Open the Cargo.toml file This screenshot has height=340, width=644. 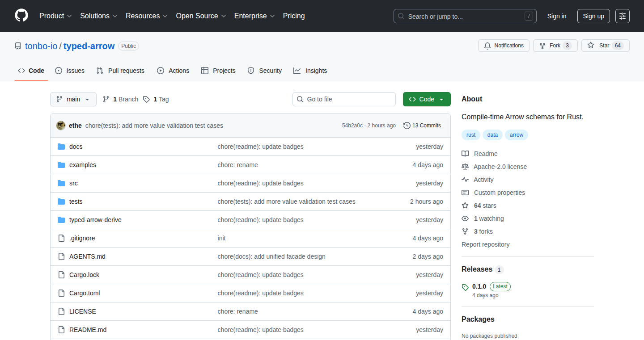(85, 293)
